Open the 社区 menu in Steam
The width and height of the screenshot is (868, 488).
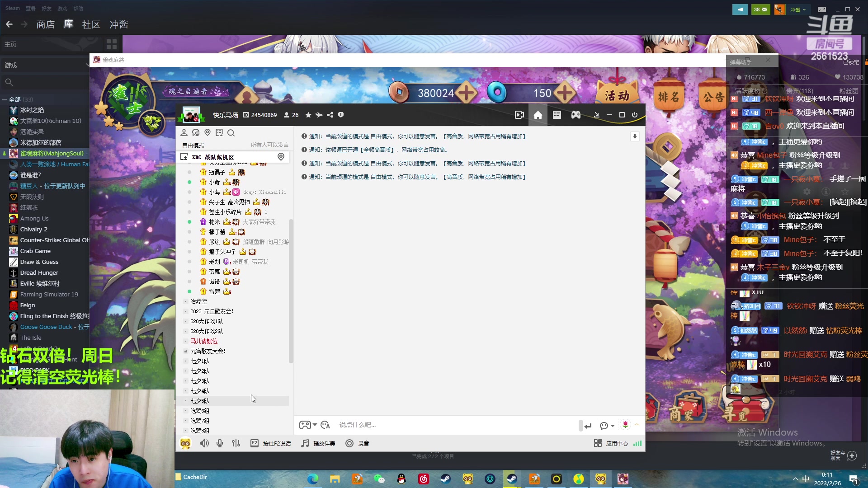[91, 24]
